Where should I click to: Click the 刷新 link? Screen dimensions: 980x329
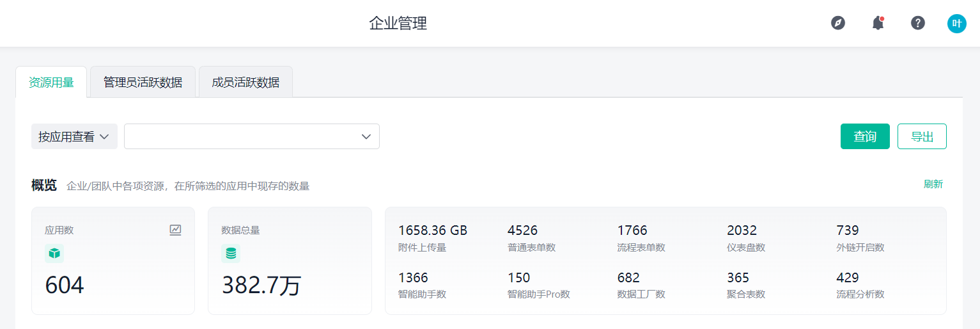click(x=933, y=184)
